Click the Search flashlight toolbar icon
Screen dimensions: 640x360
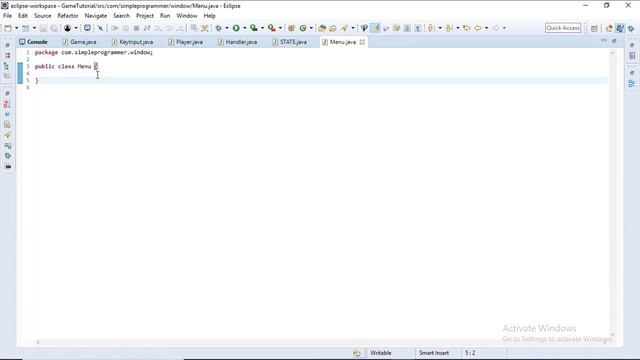coord(344,28)
